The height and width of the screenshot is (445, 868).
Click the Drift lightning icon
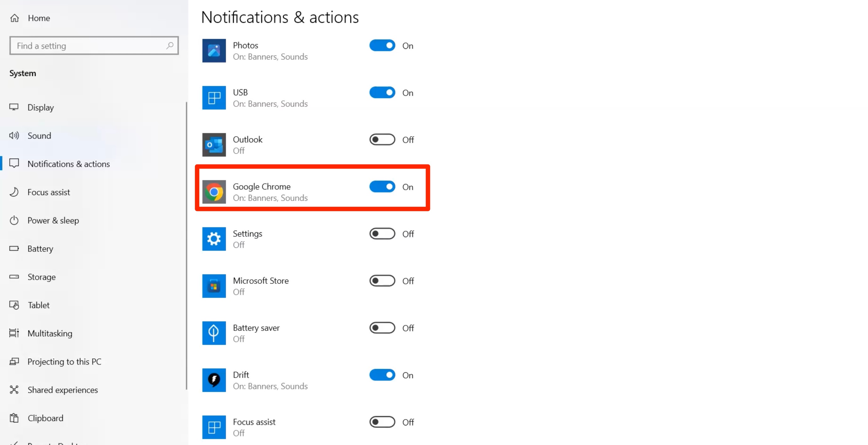214,380
